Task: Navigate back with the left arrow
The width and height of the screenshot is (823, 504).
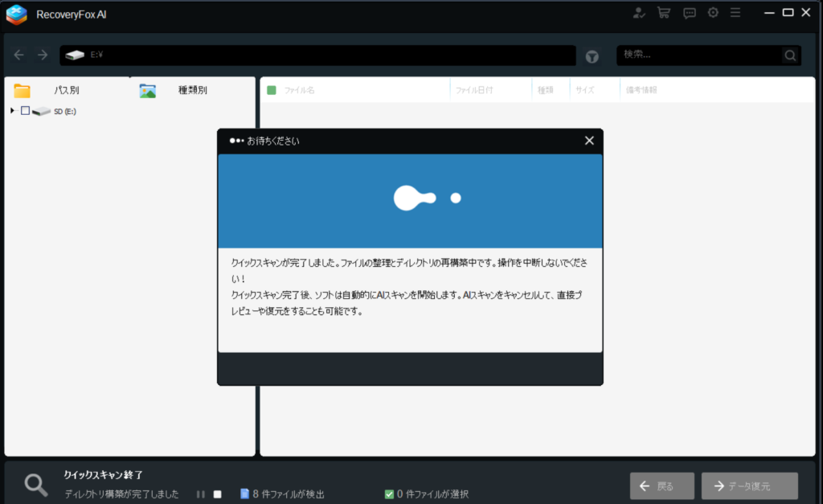Action: pos(19,55)
